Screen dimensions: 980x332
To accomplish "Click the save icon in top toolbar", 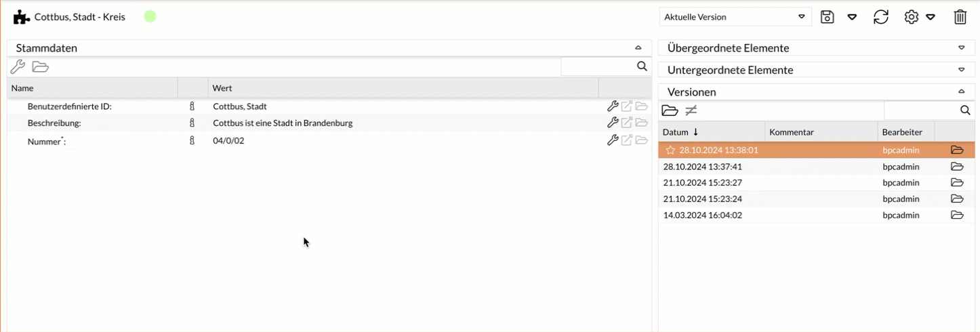I will [x=827, y=17].
